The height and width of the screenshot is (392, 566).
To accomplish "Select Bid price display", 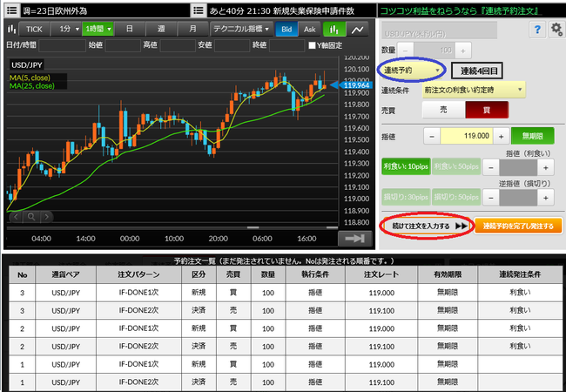I will (x=286, y=30).
